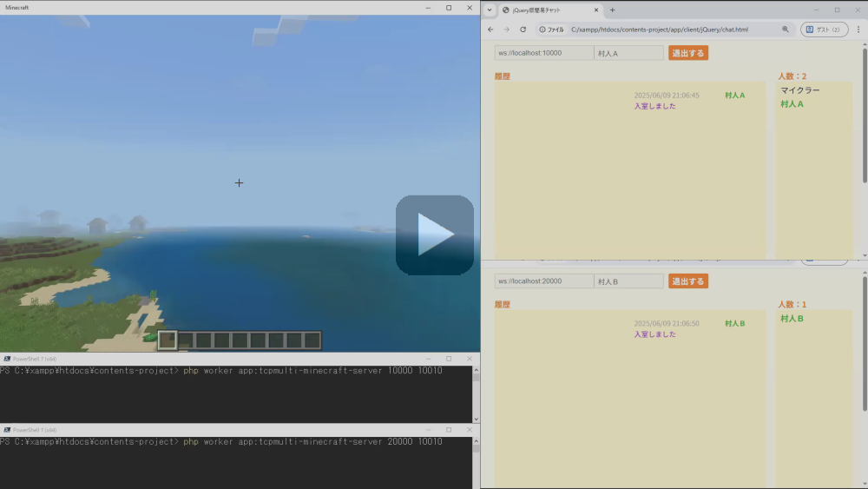This screenshot has height=489, width=868.
Task: Open the guest profile button
Action: 824,30
